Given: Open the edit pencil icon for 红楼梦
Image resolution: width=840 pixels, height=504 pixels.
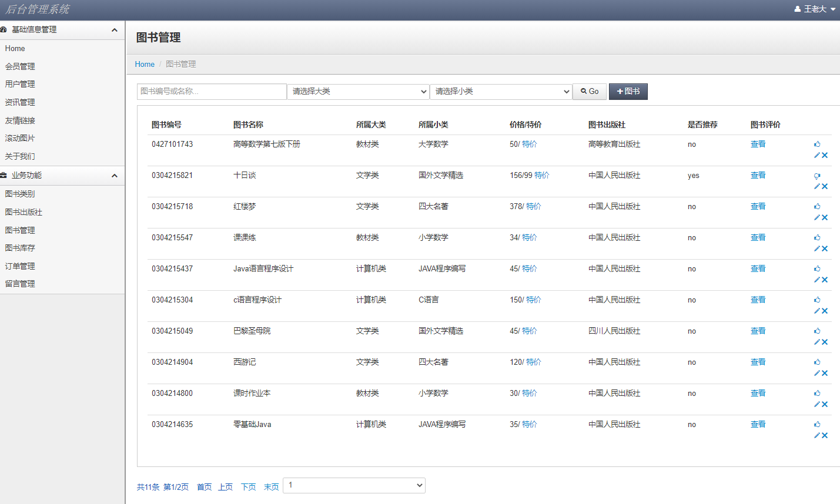Looking at the screenshot, I should click(x=816, y=217).
